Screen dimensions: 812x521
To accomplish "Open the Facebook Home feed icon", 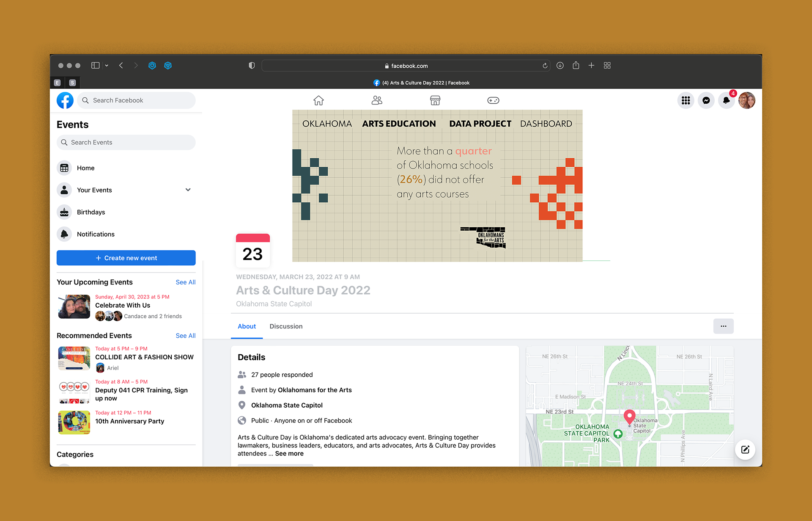I will click(x=318, y=100).
